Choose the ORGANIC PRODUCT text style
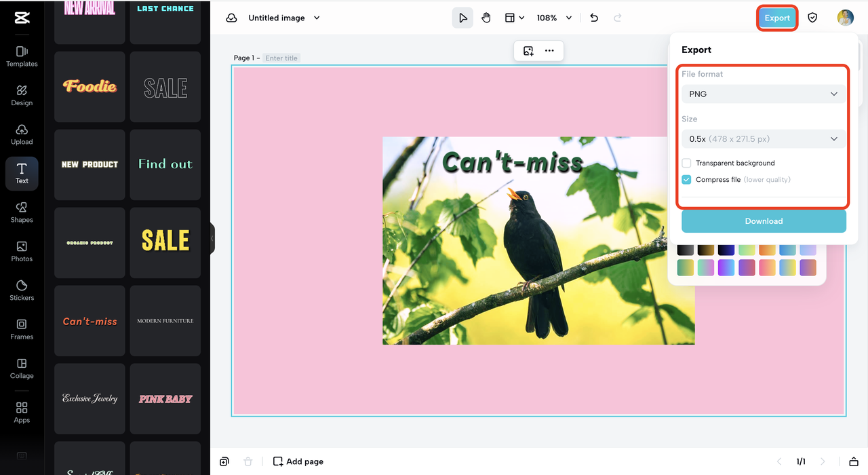 [x=90, y=243]
